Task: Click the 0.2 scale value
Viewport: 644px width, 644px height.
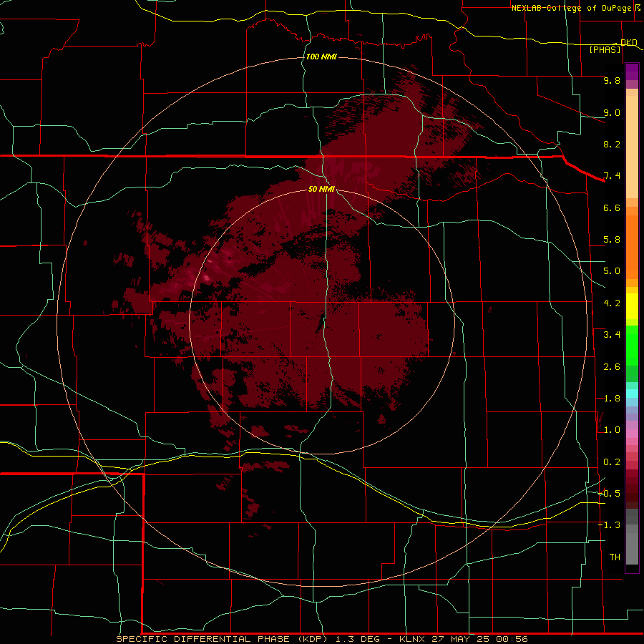Action: click(x=612, y=462)
